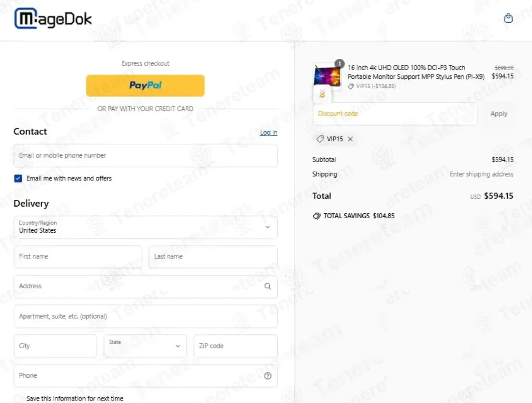Open the shopping bag cart icon

point(508,17)
